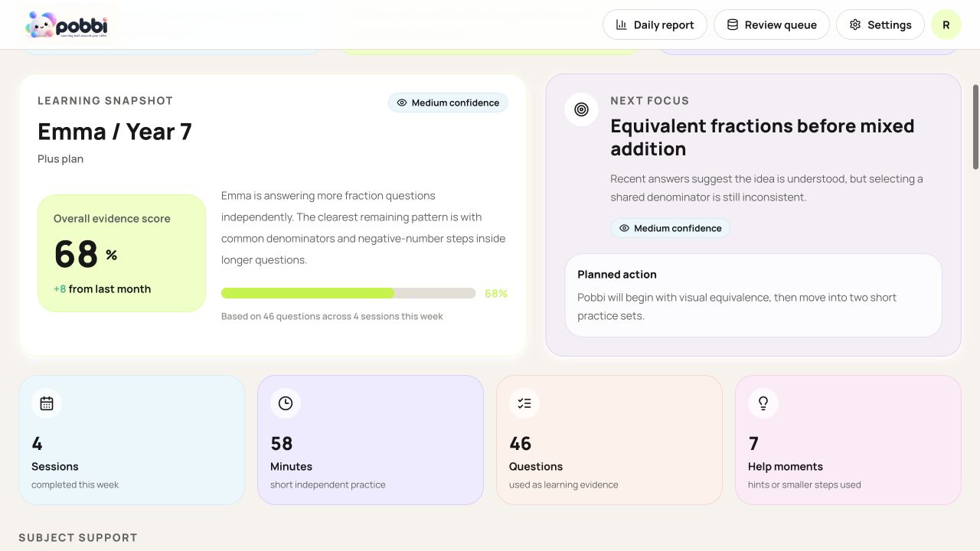This screenshot has width=980, height=551.
Task: Click "hints or smaller steps used" caption
Action: point(805,484)
